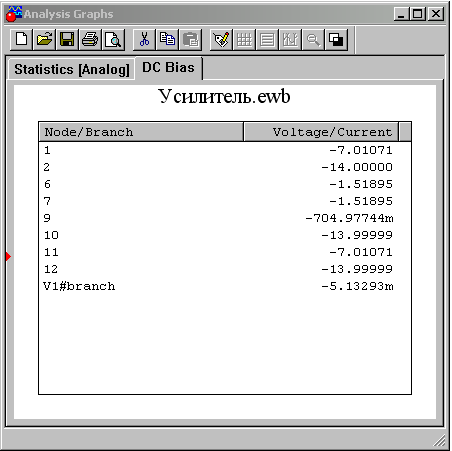This screenshot has height=451, width=452.
Task: Select node 12 row label
Action: (51, 269)
